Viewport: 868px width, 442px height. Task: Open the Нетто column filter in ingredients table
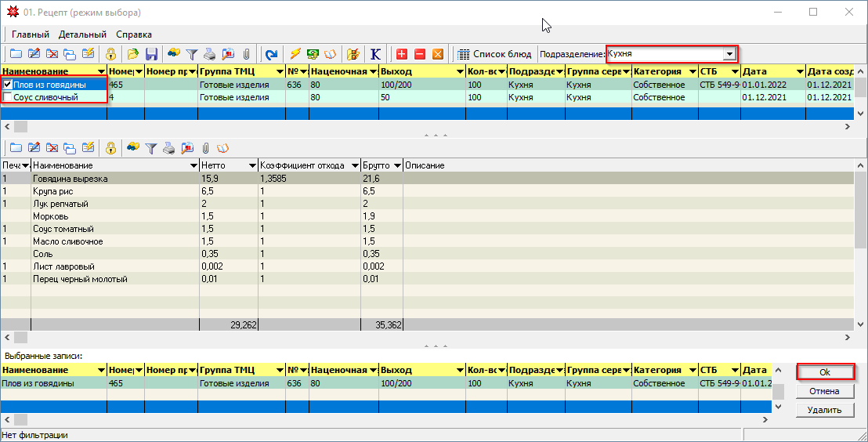[252, 165]
